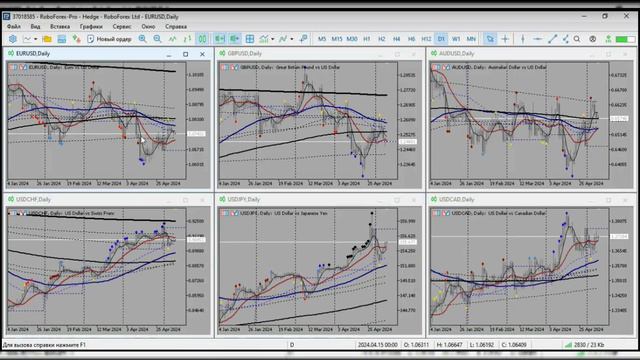Select the H4 timeframe

[396, 39]
